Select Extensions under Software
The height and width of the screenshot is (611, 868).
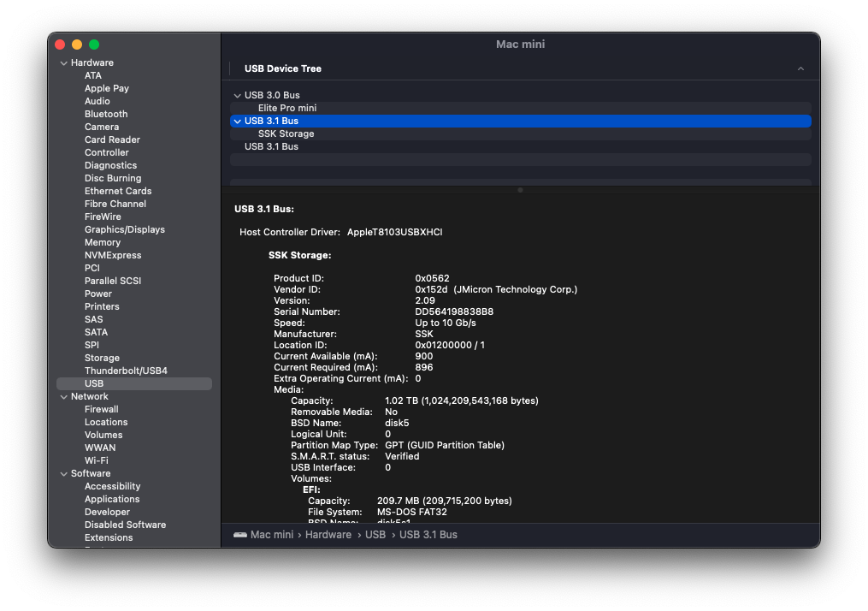coord(109,538)
